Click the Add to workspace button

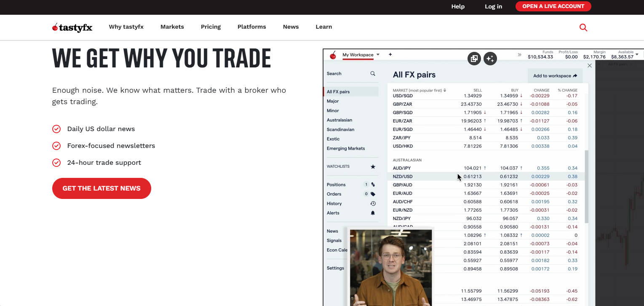[555, 76]
